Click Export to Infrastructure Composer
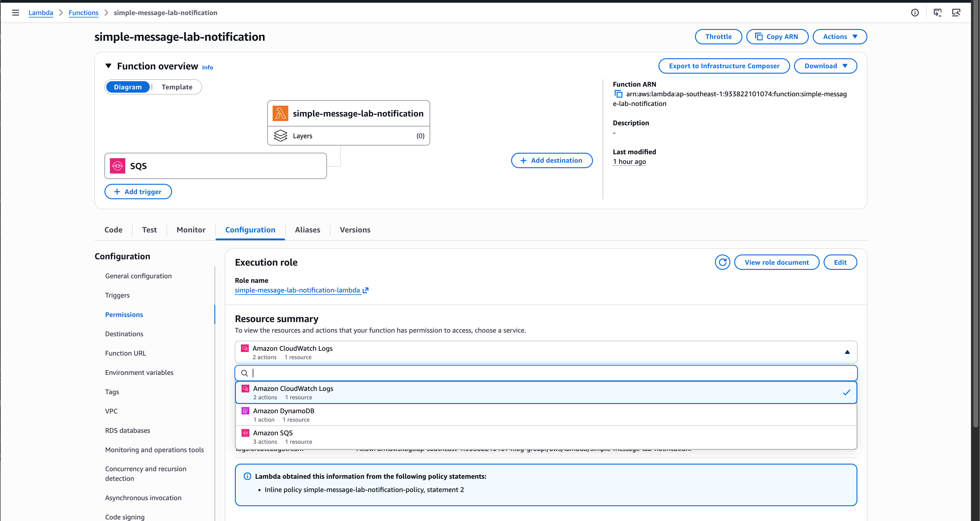Image resolution: width=980 pixels, height=521 pixels. (724, 66)
